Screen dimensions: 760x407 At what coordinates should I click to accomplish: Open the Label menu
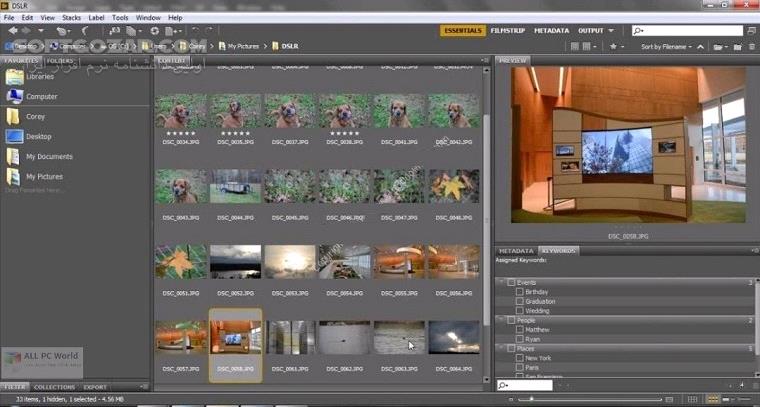click(96, 17)
